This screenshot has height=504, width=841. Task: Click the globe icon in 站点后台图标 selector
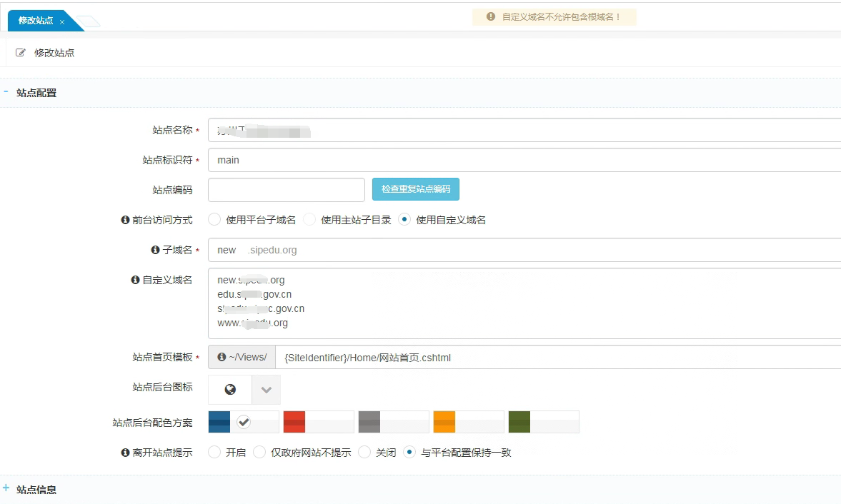pyautogui.click(x=229, y=389)
